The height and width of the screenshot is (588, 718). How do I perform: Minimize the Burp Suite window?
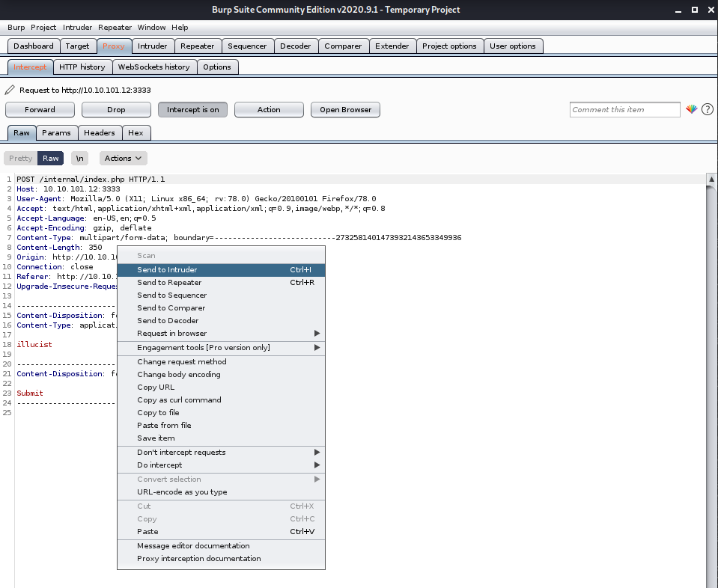click(x=678, y=10)
